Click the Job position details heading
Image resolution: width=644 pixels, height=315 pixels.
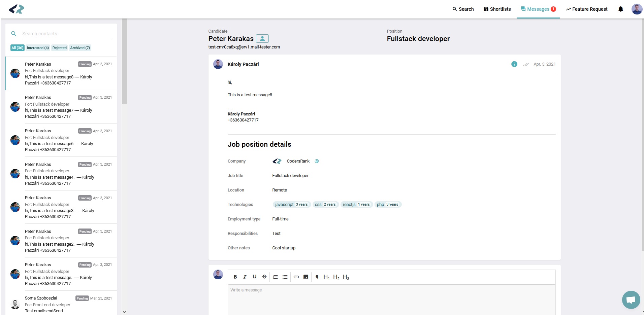pyautogui.click(x=259, y=144)
